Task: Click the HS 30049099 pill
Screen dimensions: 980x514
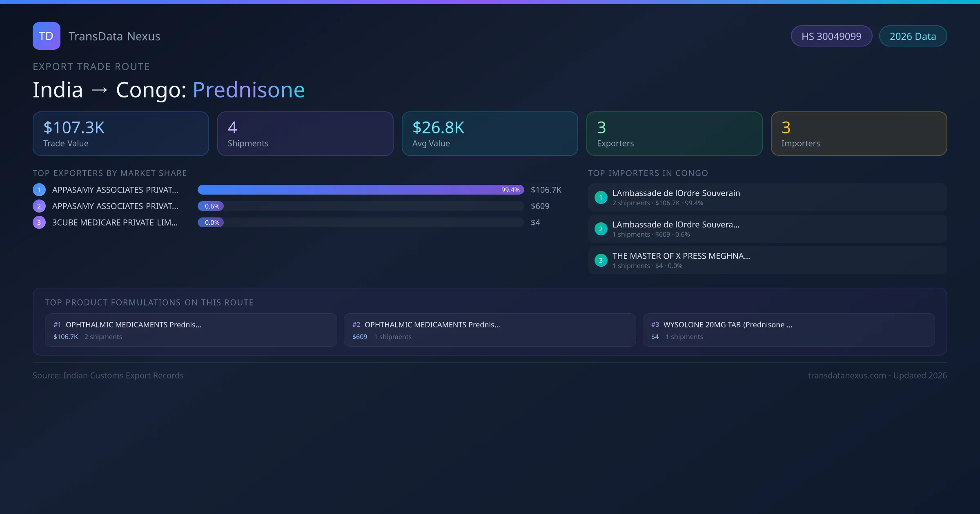Action: tap(831, 36)
